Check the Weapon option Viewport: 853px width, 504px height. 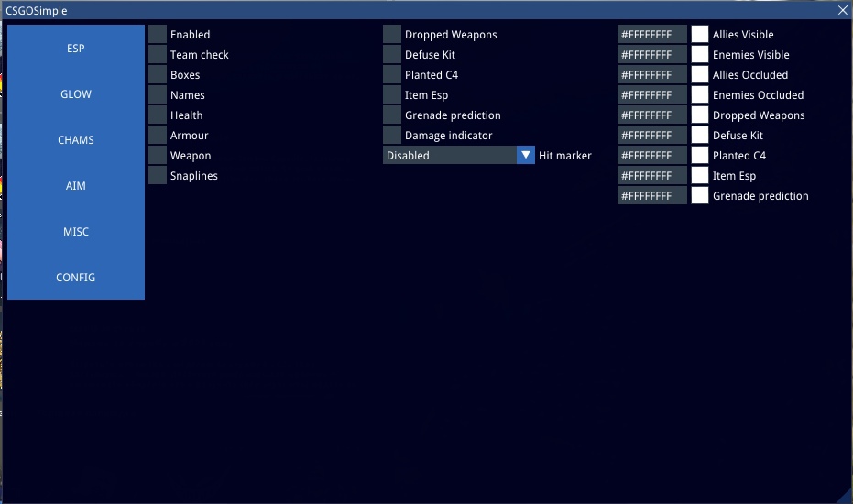point(158,155)
